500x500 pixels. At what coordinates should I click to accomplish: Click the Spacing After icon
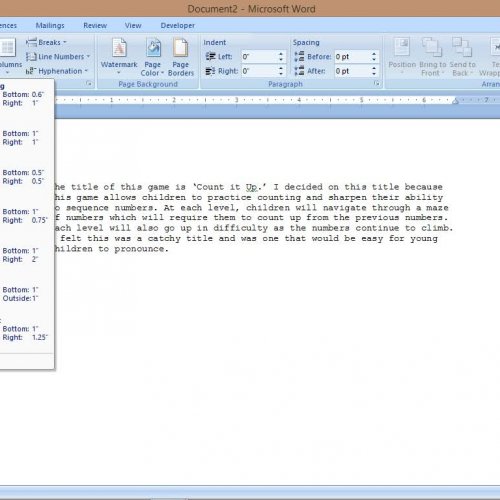[299, 71]
